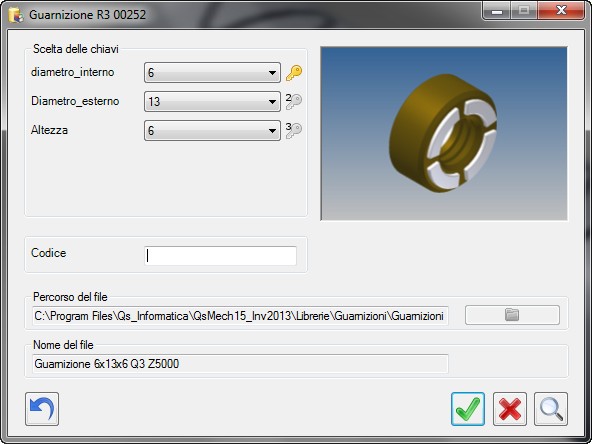Expand the Diametro_esterno combo box
Screen dimensions: 592x444
(x=212, y=102)
